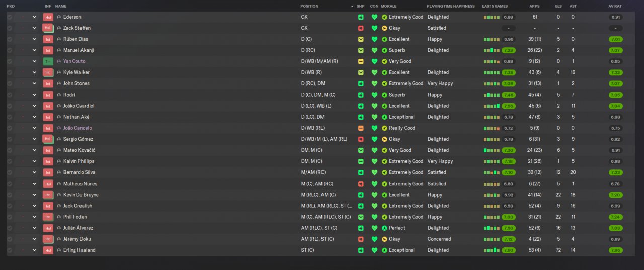Open Ederson's player name link
The height and width of the screenshot is (270, 644).
tap(72, 17)
